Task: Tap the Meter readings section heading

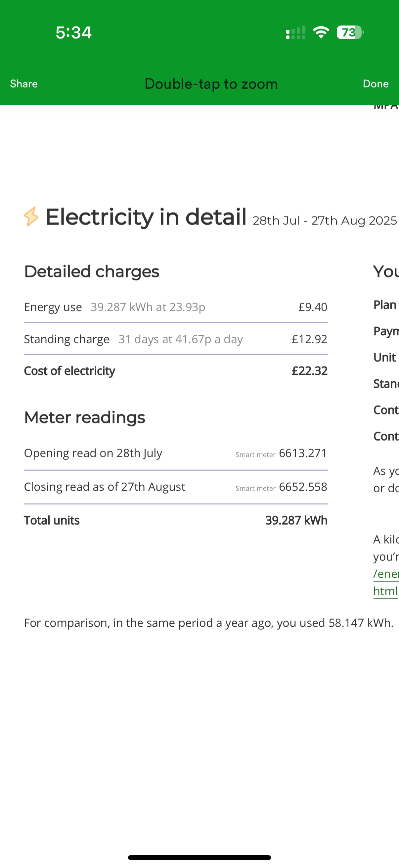Action: (84, 417)
